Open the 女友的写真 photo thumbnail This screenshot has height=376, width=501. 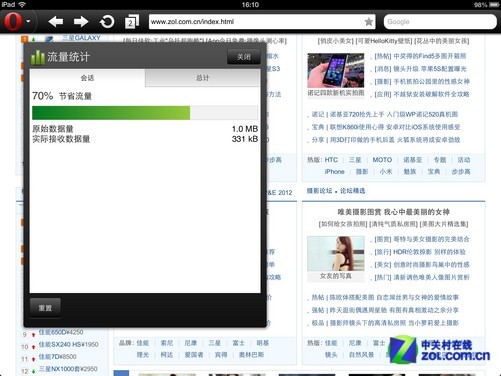click(336, 253)
